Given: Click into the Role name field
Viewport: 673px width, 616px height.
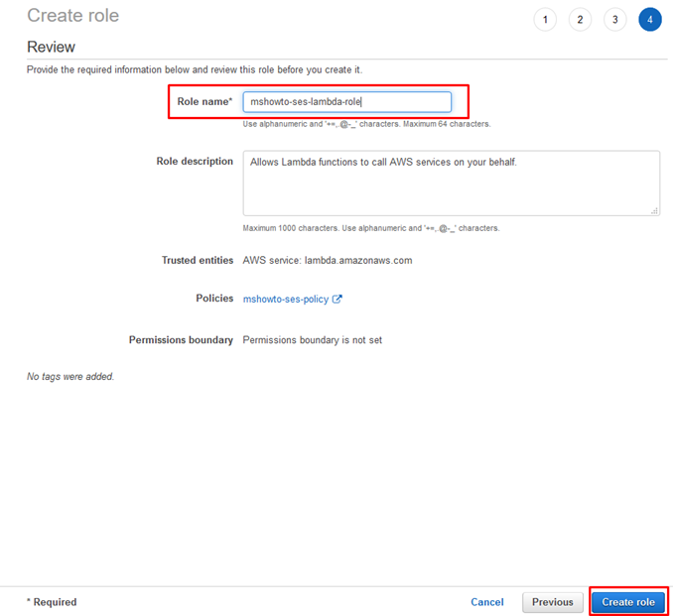Looking at the screenshot, I should click(346, 102).
